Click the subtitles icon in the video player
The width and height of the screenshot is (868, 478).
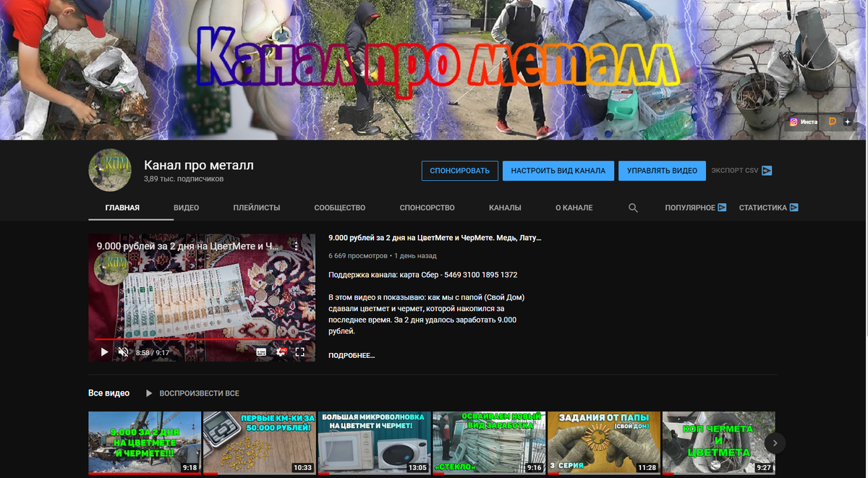click(x=261, y=352)
